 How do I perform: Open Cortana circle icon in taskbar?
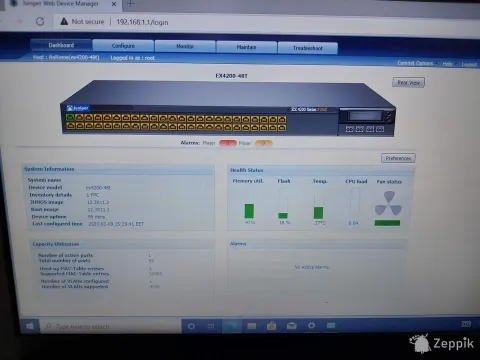(x=191, y=326)
